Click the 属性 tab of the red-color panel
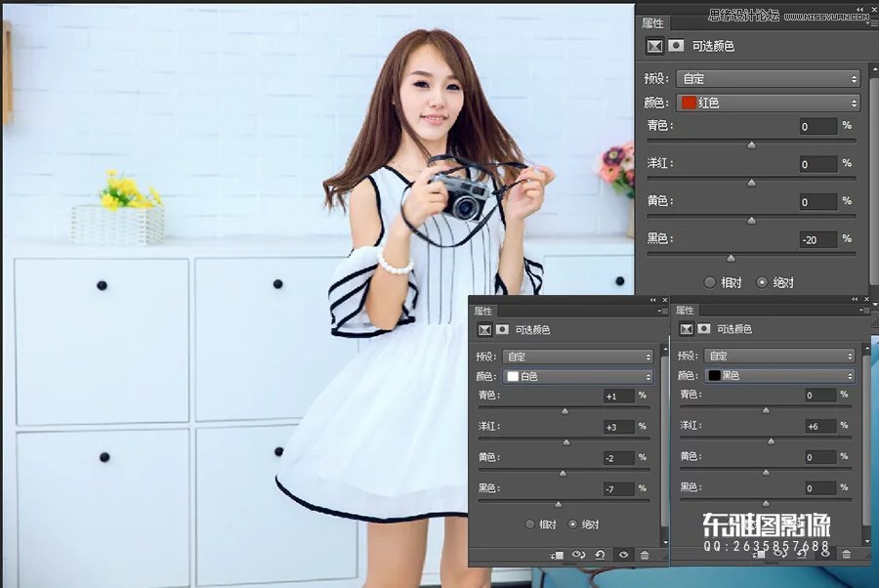 point(652,22)
